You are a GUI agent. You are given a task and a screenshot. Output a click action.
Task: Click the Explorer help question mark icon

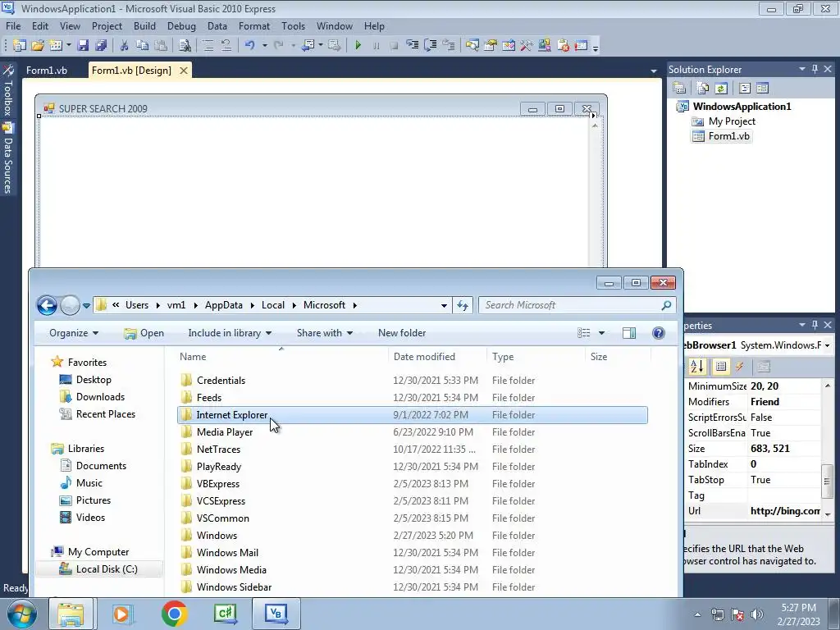click(x=659, y=333)
